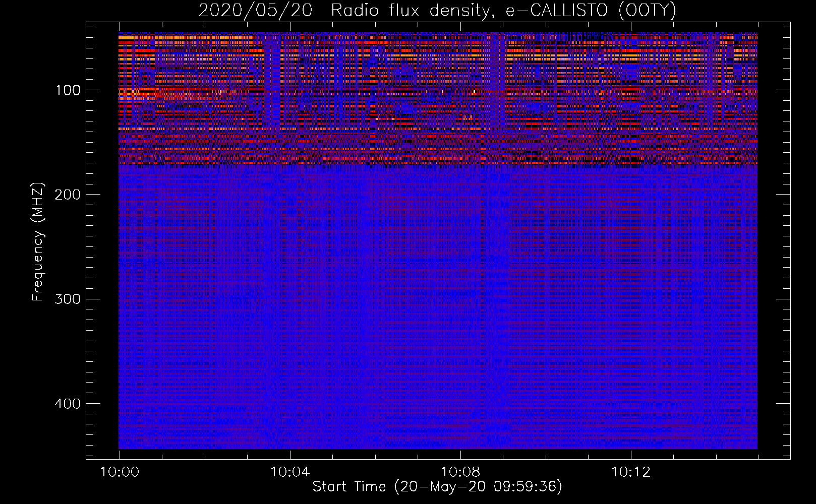The height and width of the screenshot is (504, 816).
Task: Click the 10:00 time tick label
Action: point(120,472)
